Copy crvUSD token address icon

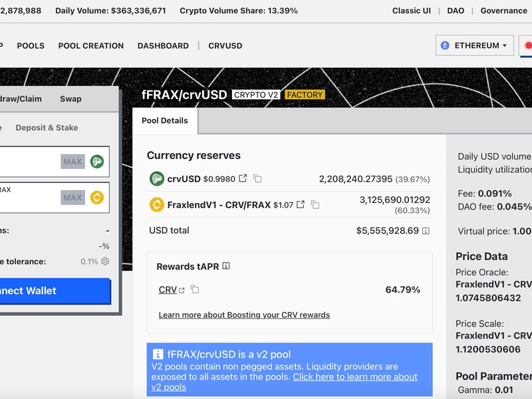click(x=257, y=178)
